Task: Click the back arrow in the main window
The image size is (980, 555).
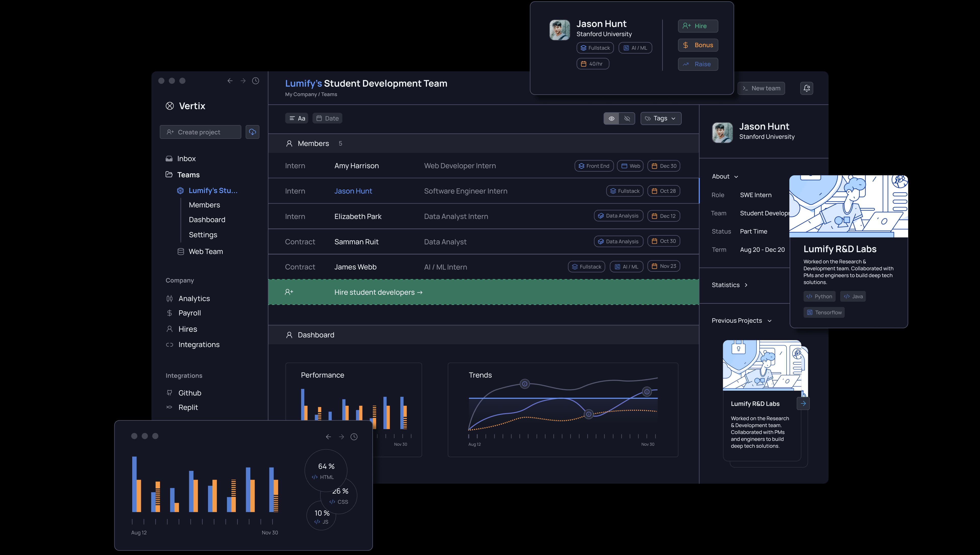Action: click(230, 81)
